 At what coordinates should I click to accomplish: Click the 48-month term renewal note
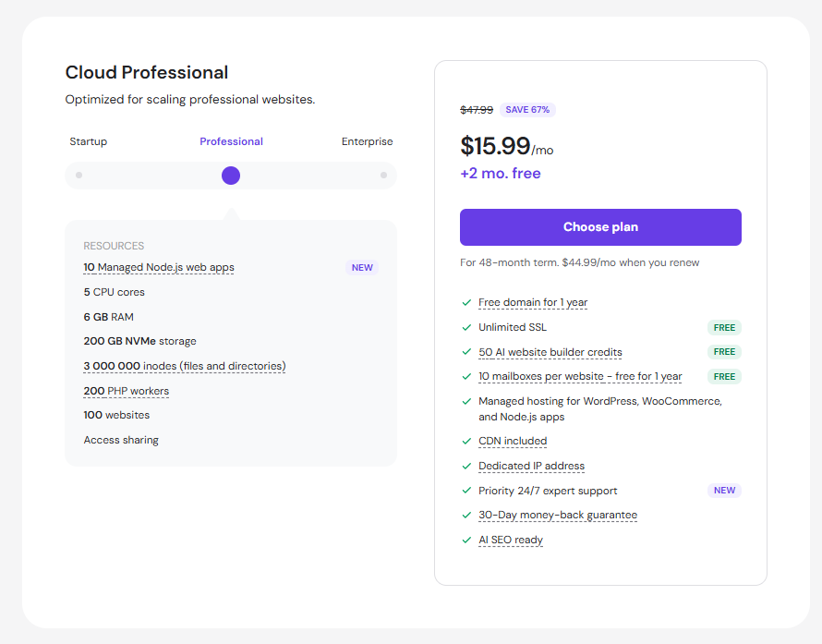pos(580,262)
